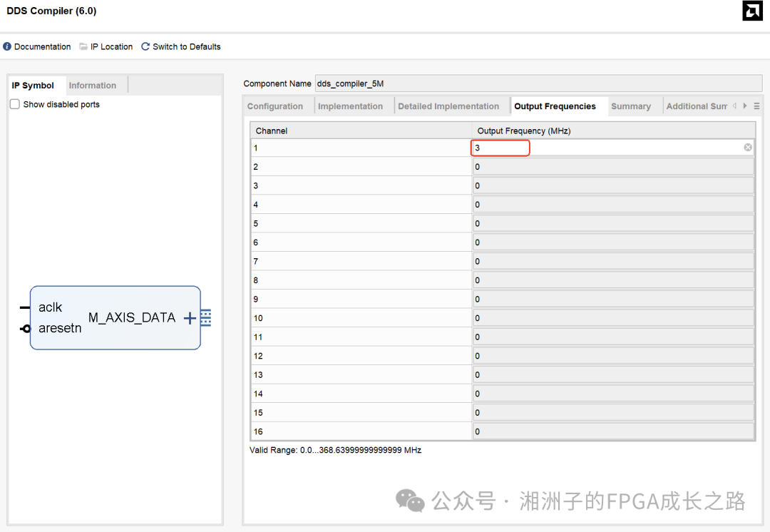
Task: Click channel 3 output frequency cell
Action: pyautogui.click(x=613, y=185)
